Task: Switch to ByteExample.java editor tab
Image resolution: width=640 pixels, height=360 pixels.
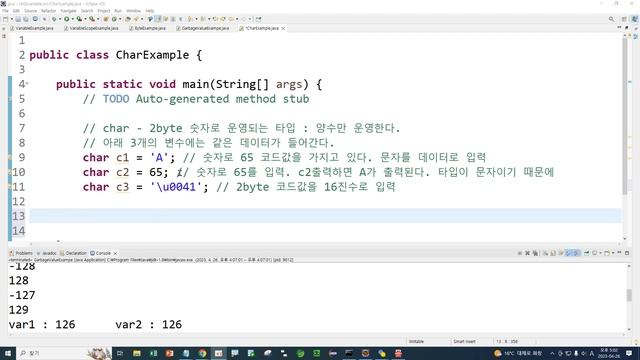Action: (x=147, y=28)
